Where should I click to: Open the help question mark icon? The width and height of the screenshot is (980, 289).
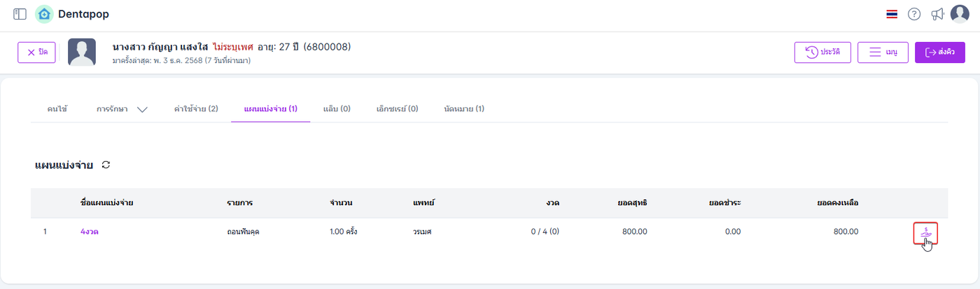(914, 14)
